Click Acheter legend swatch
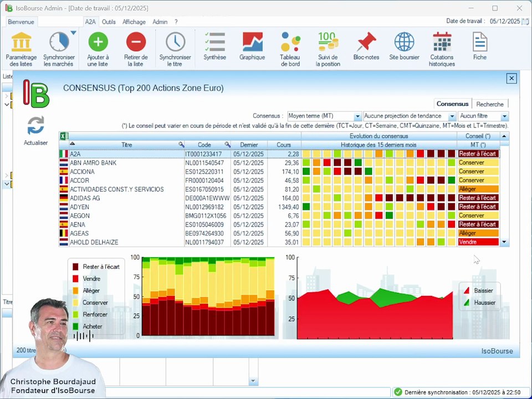The height and width of the screenshot is (399, 532). coord(75,326)
